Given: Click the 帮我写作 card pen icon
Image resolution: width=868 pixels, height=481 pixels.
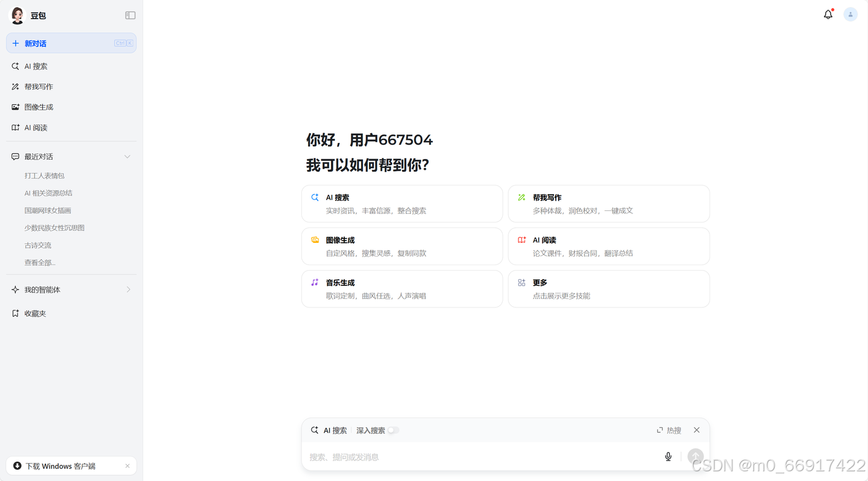Looking at the screenshot, I should (521, 197).
